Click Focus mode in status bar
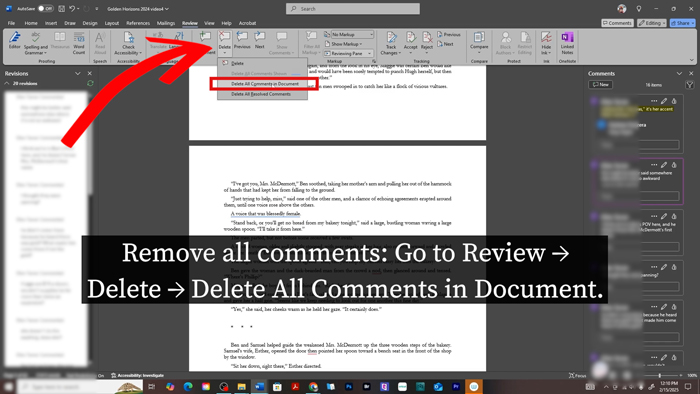The height and width of the screenshot is (394, 700). pos(577,376)
